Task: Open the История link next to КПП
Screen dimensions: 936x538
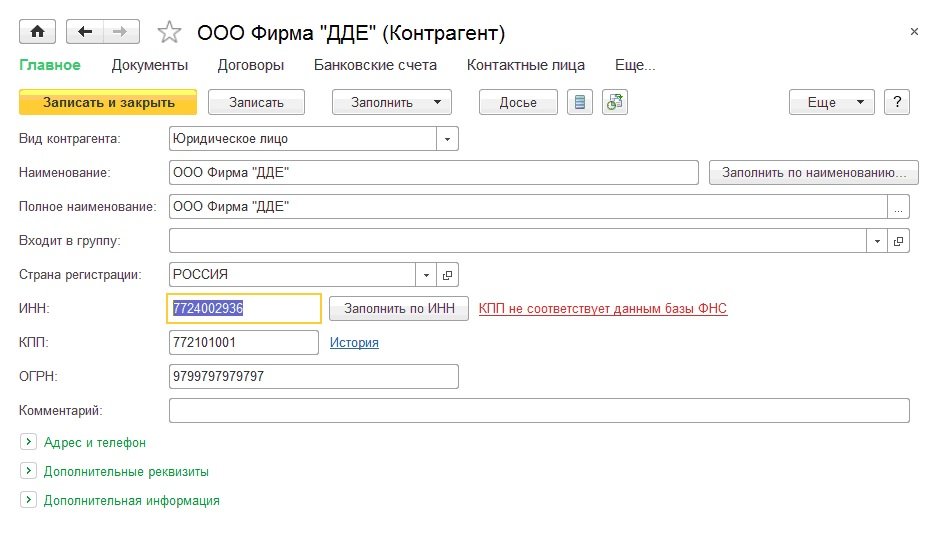Action: (x=354, y=342)
